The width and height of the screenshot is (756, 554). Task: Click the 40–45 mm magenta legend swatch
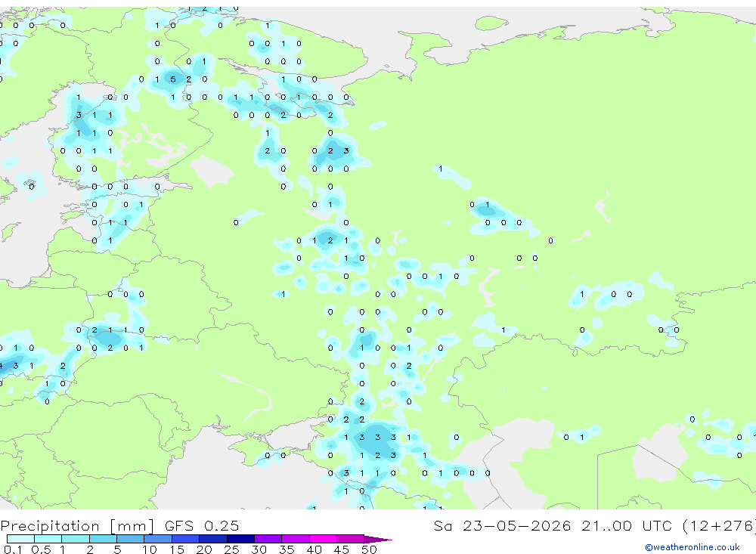(323, 539)
